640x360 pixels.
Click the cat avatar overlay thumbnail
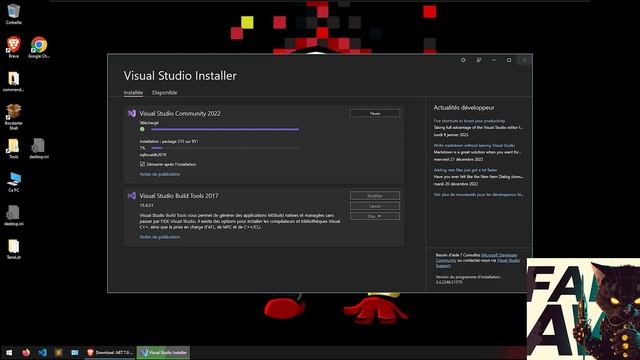[x=583, y=309]
